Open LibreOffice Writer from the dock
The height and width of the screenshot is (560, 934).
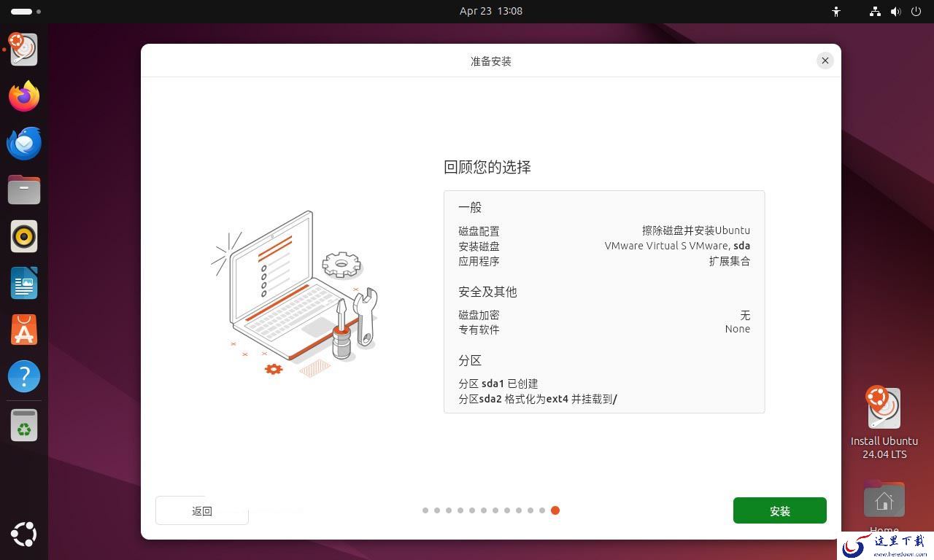pos(24,283)
